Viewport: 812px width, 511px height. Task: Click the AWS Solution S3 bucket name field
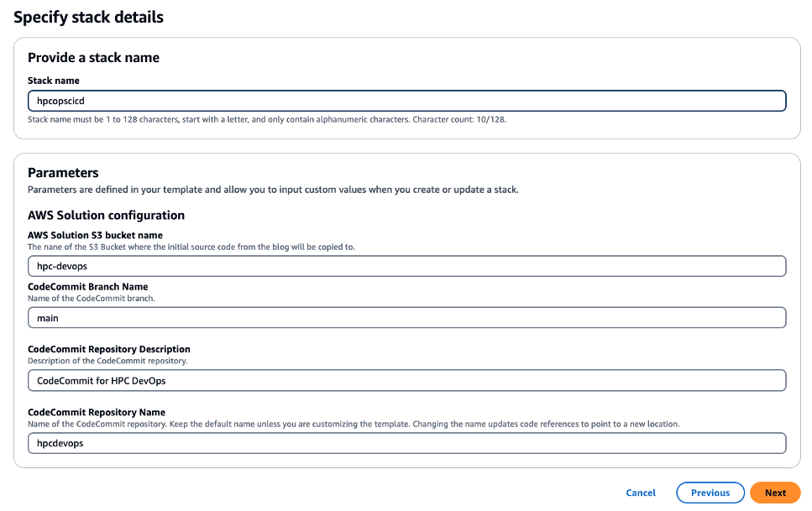(406, 265)
